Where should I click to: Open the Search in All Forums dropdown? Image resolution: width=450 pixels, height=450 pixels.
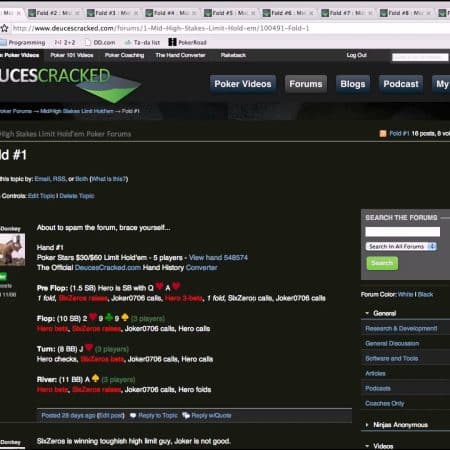(401, 246)
